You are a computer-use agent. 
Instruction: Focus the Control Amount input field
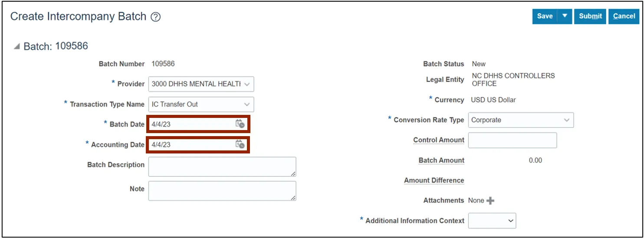[512, 140]
